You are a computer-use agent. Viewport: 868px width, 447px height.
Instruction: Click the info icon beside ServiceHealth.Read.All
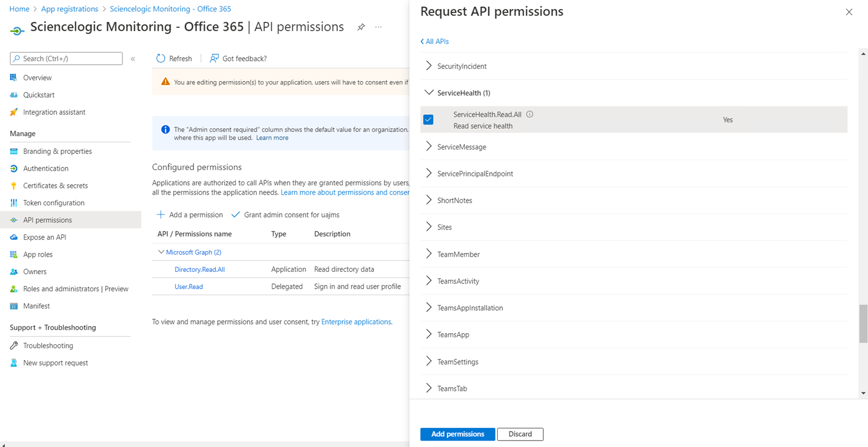(x=529, y=114)
